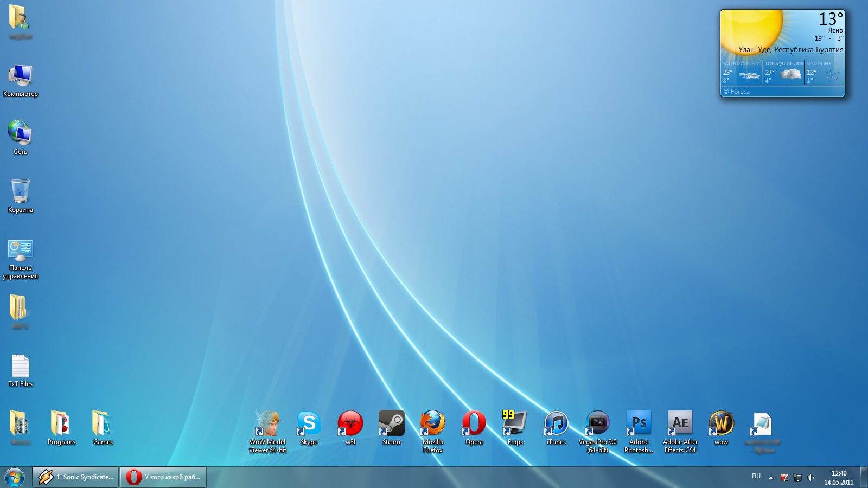This screenshot has height=488, width=868.
Task: Launch Steam from the desktop
Action: [391, 424]
